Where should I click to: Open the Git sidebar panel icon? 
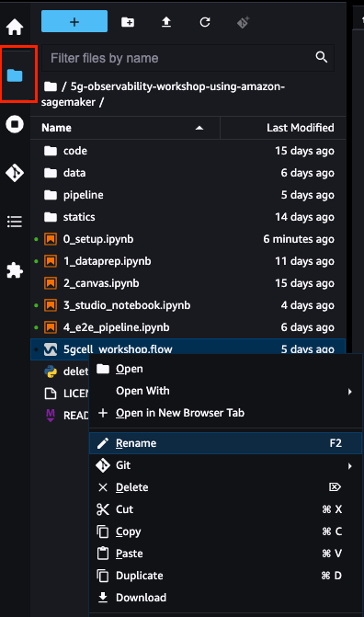15,173
